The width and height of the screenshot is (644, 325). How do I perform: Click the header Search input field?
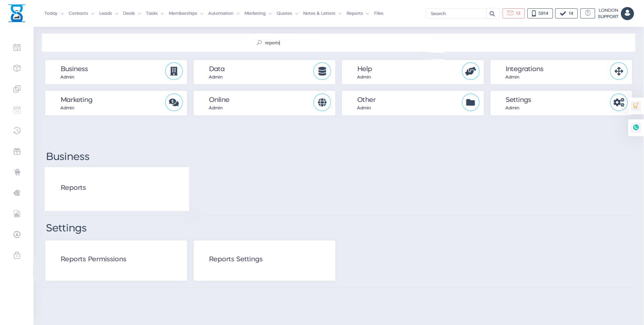tap(456, 14)
